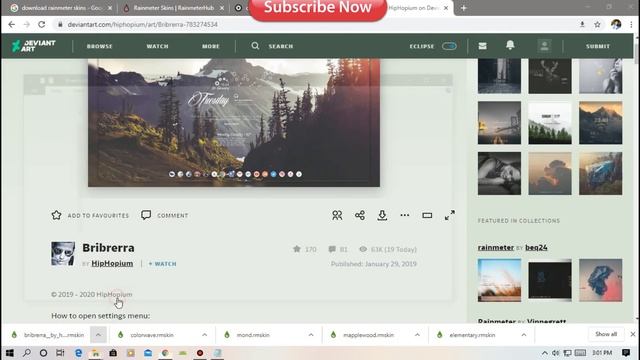Open Task View in taskbar
The image size is (640, 360).
[60, 353]
